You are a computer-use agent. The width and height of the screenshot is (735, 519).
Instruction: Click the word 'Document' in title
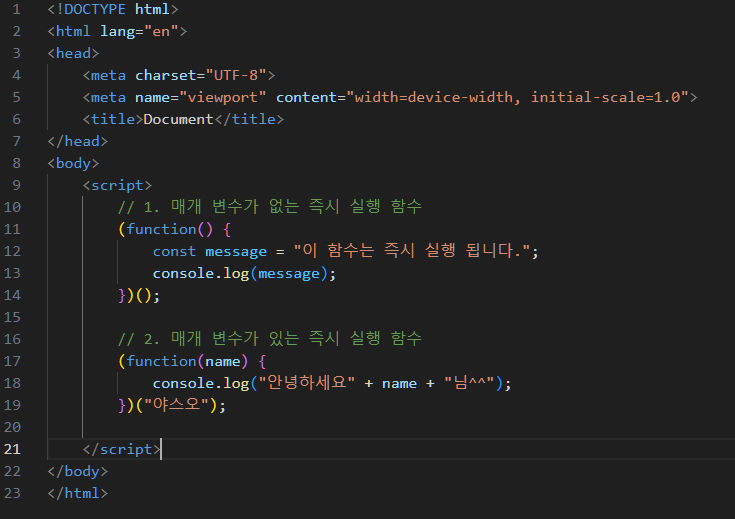pos(179,120)
